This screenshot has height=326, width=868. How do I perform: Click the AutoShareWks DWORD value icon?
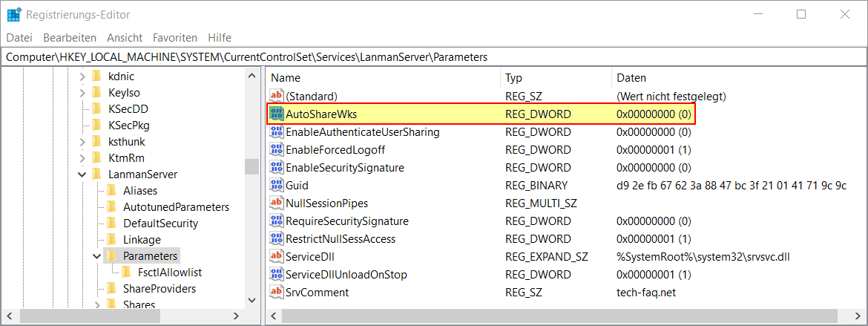pyautogui.click(x=277, y=114)
